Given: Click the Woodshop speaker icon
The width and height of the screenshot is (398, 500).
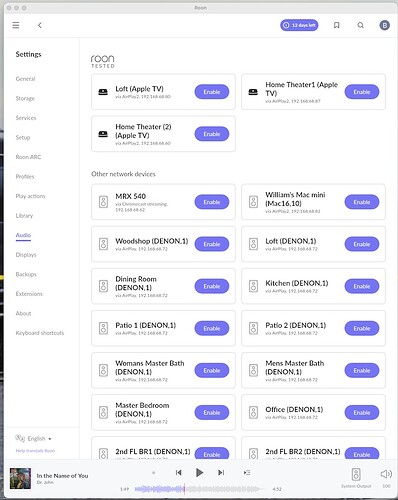Looking at the screenshot, I should 103,244.
